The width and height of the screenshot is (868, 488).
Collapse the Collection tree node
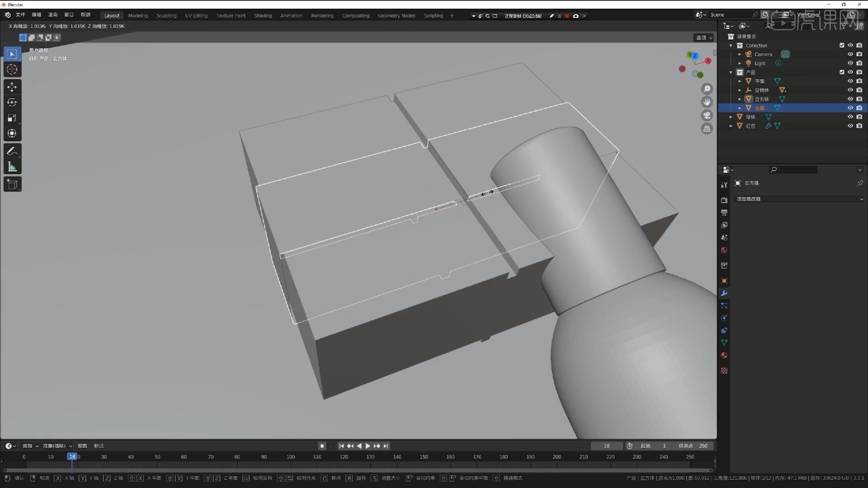[x=731, y=46]
